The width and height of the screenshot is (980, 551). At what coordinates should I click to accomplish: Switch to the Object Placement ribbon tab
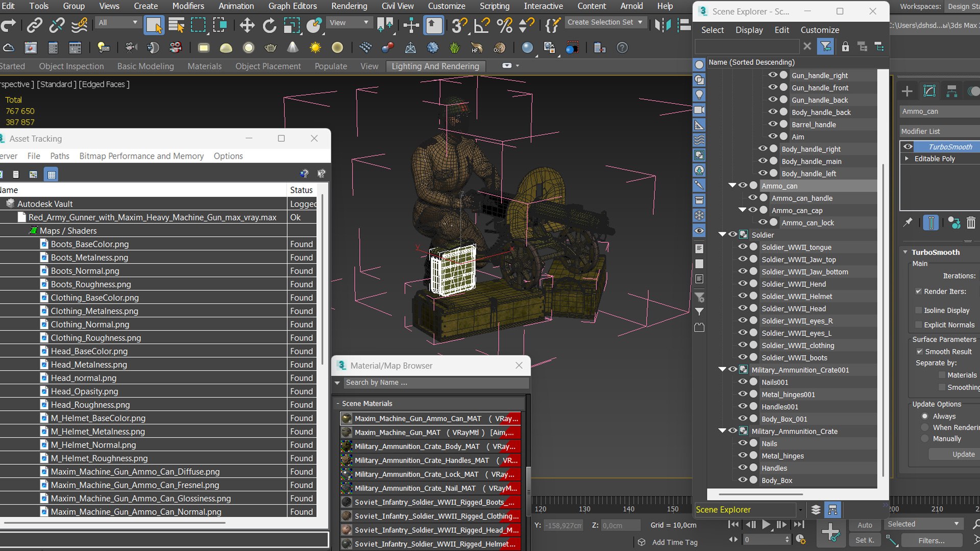268,66
